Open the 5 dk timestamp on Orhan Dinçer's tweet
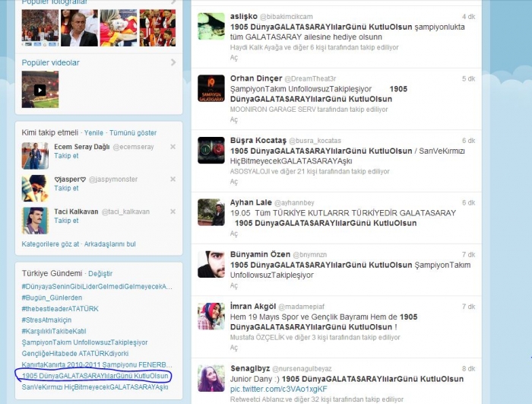532x404 pixels. pyautogui.click(x=469, y=79)
